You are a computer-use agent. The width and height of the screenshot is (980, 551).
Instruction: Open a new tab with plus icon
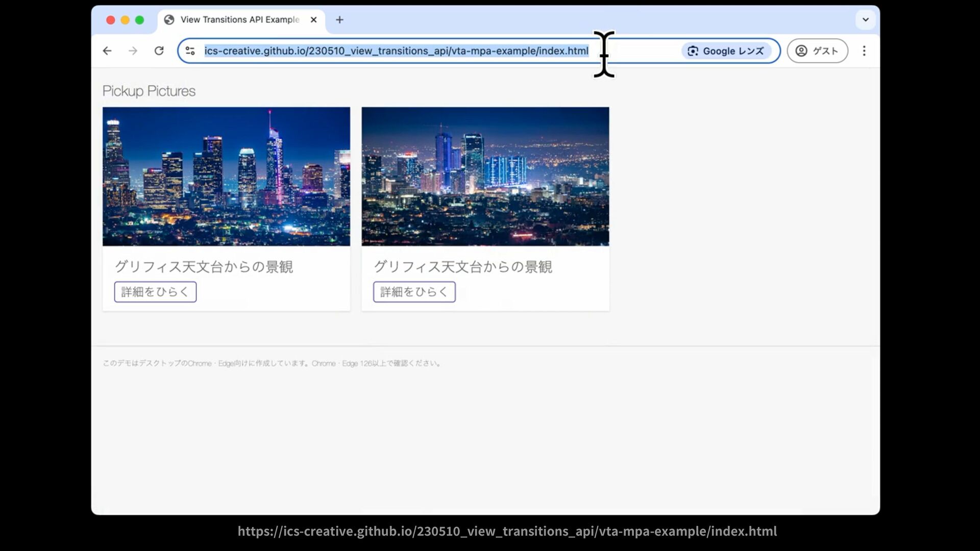(339, 20)
